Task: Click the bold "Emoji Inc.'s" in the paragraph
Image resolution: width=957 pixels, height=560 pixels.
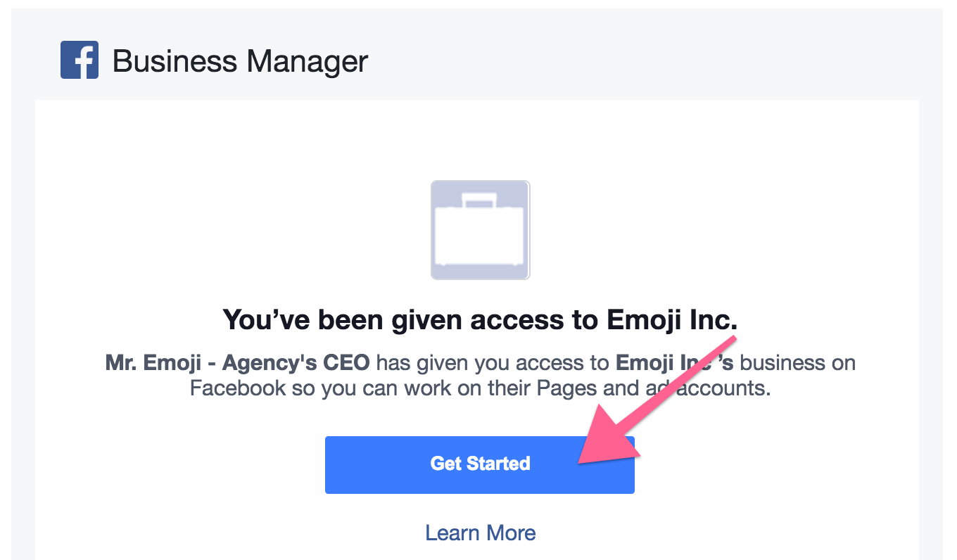Action: click(673, 363)
